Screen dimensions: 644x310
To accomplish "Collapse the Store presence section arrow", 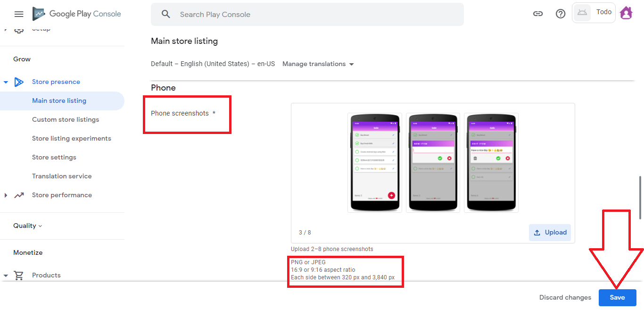I will 6,82.
